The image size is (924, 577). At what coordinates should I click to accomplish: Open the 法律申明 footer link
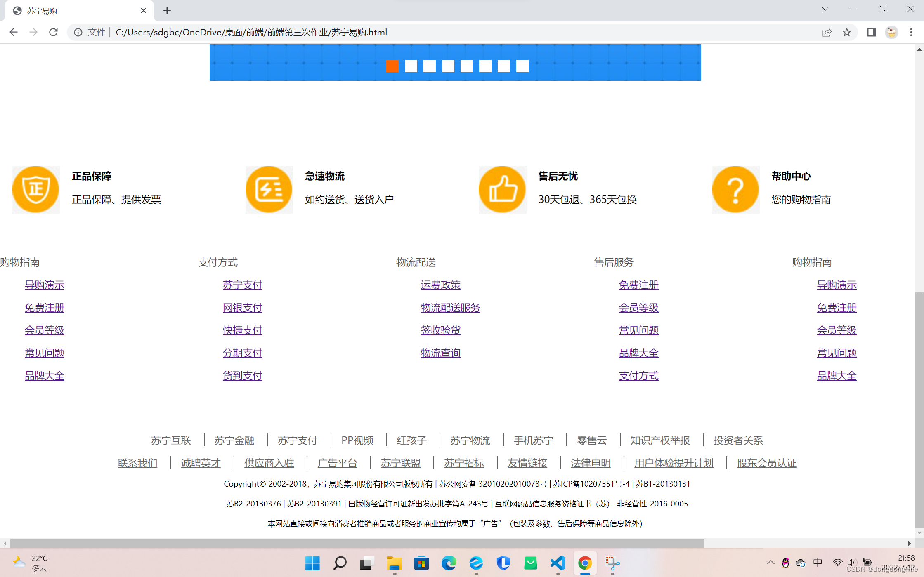point(591,463)
